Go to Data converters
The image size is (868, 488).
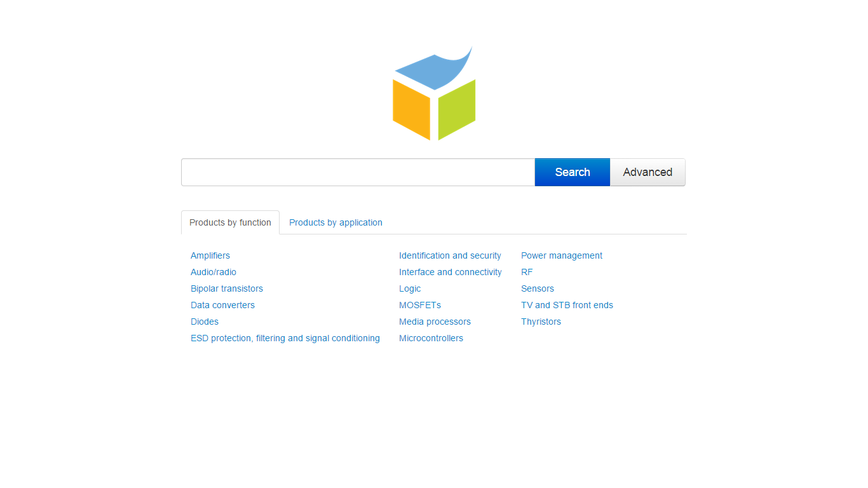click(x=222, y=305)
